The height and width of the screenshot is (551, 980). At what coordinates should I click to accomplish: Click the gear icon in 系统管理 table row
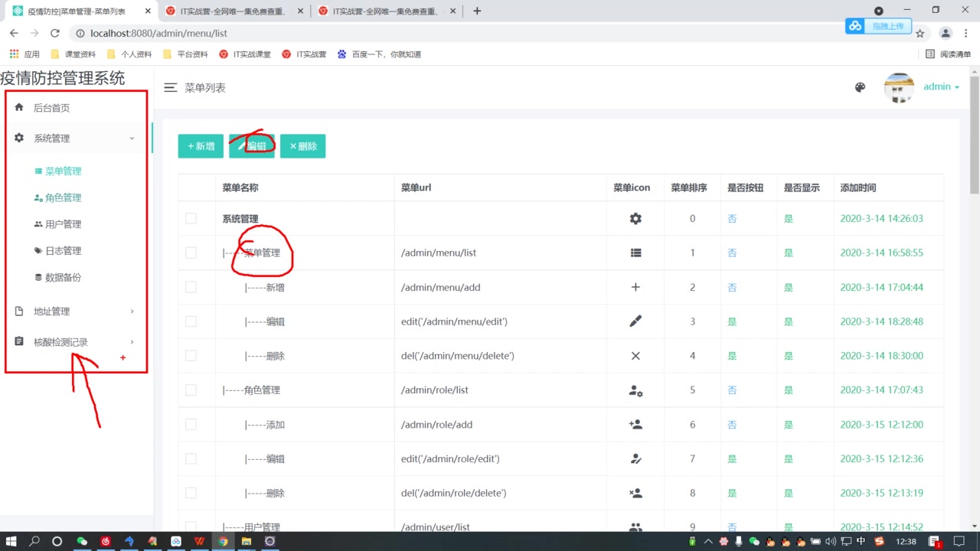[635, 219]
